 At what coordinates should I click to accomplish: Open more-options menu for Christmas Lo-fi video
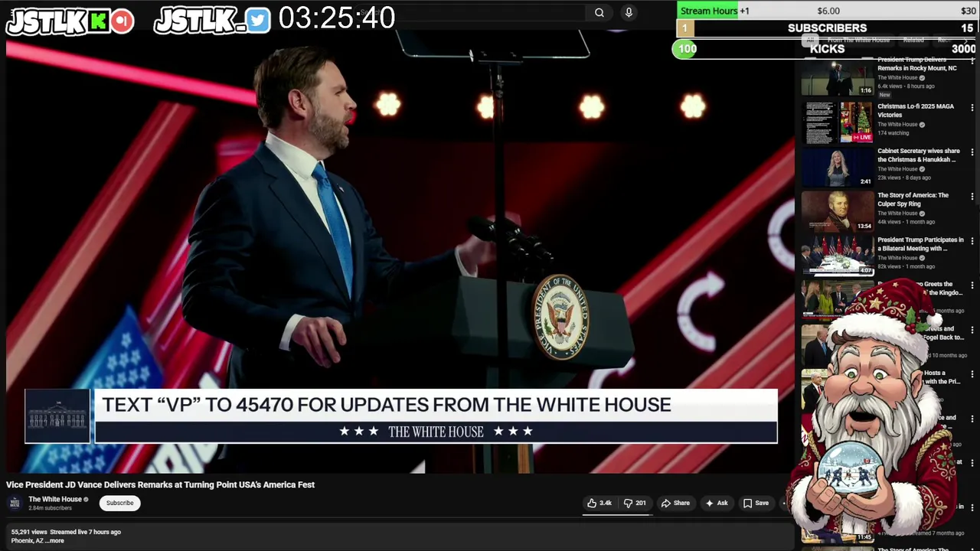[x=972, y=108]
